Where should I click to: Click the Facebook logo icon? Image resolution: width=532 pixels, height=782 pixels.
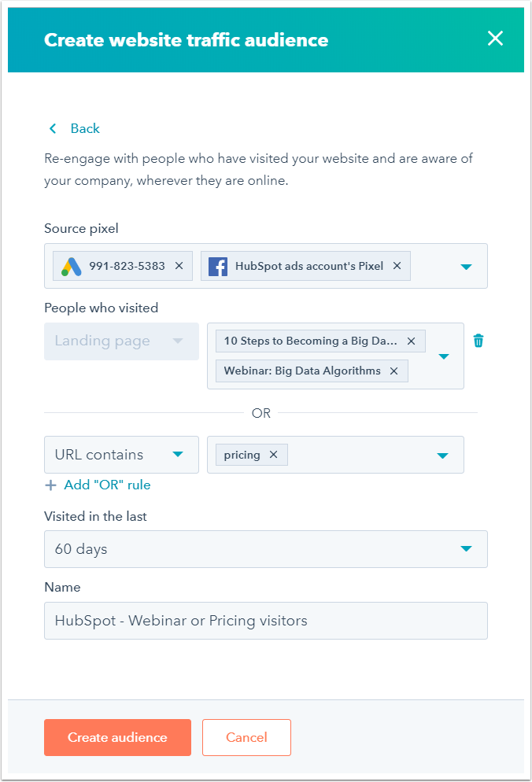[x=218, y=266]
